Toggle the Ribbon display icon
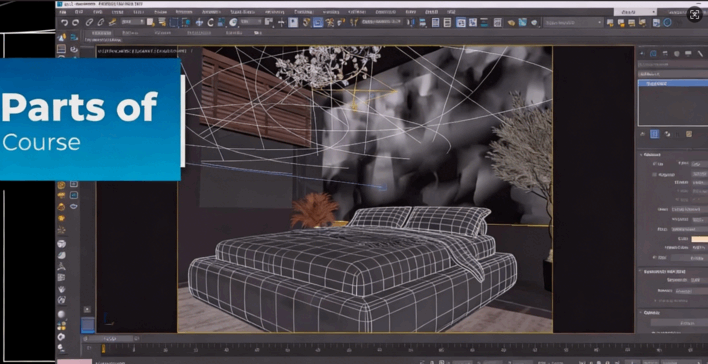Image resolution: width=708 pixels, height=364 pixels. pyautogui.click(x=461, y=22)
